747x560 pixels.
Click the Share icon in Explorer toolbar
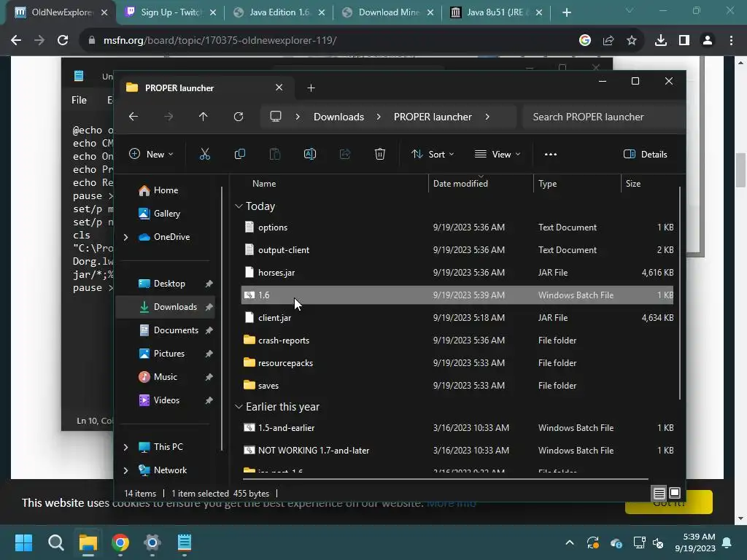[345, 154]
